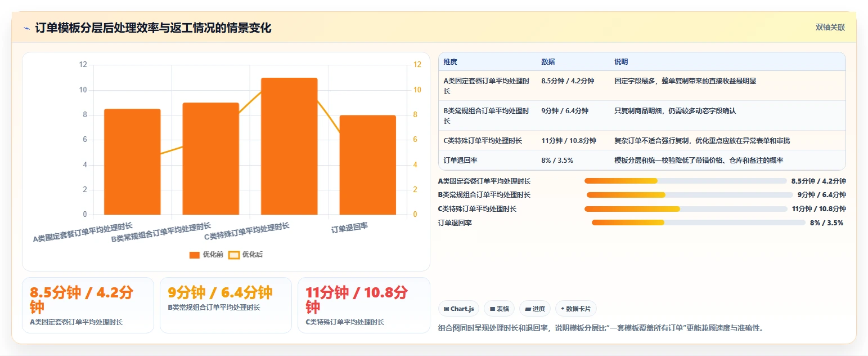Click the note starting 模板分层和统一校验
Viewport: 868px width, 356px height.
(x=699, y=160)
